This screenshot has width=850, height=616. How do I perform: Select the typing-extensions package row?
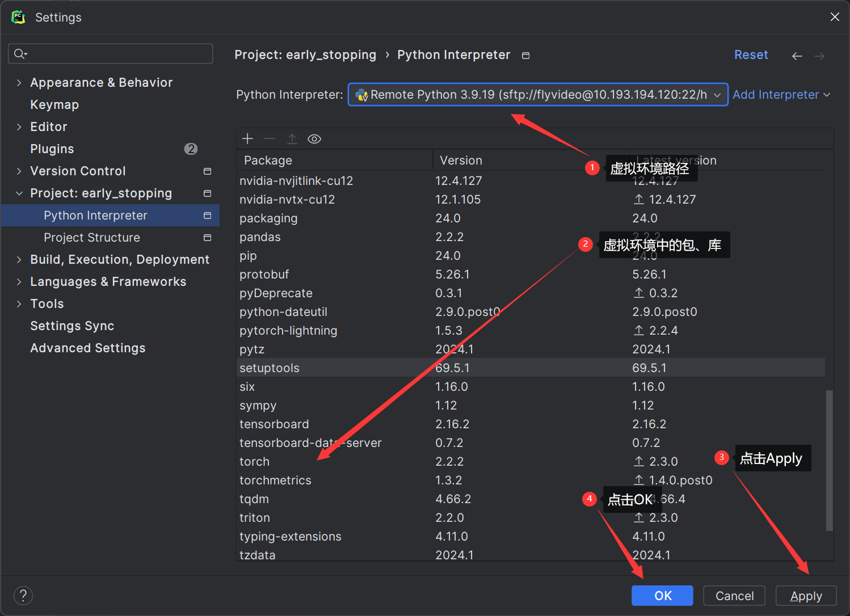pos(531,536)
